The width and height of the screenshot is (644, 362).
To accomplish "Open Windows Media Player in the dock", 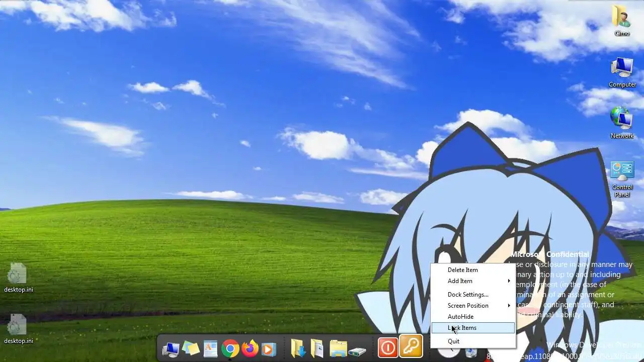I will coord(269,348).
